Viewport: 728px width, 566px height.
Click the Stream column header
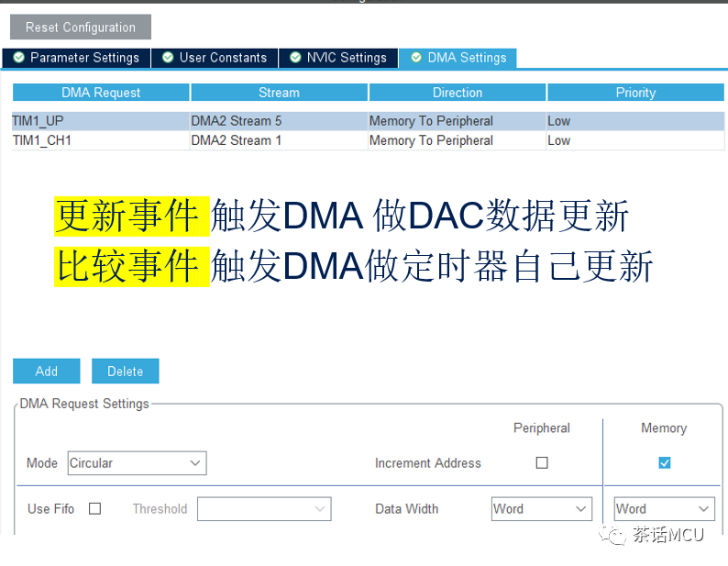(x=279, y=93)
